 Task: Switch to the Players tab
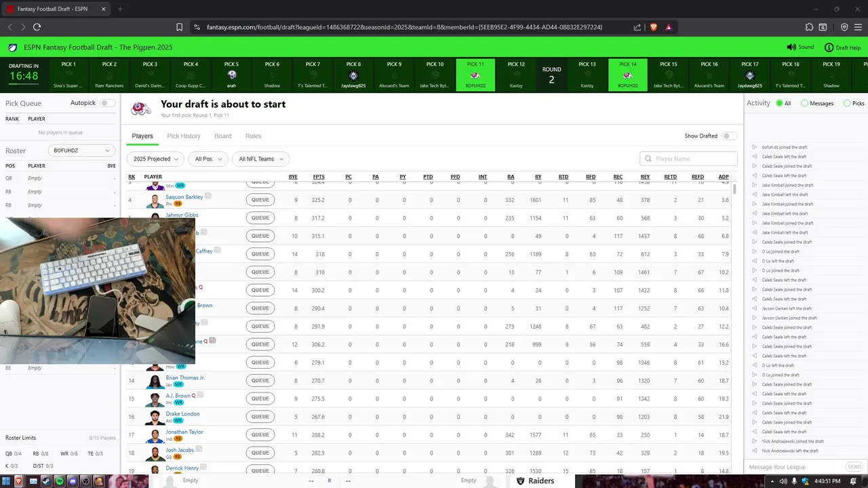click(x=142, y=136)
